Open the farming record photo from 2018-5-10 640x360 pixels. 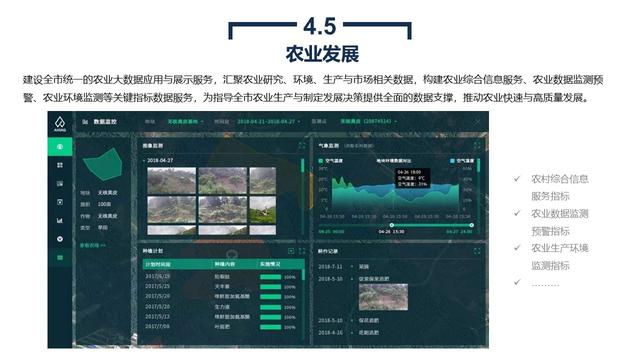click(x=383, y=297)
